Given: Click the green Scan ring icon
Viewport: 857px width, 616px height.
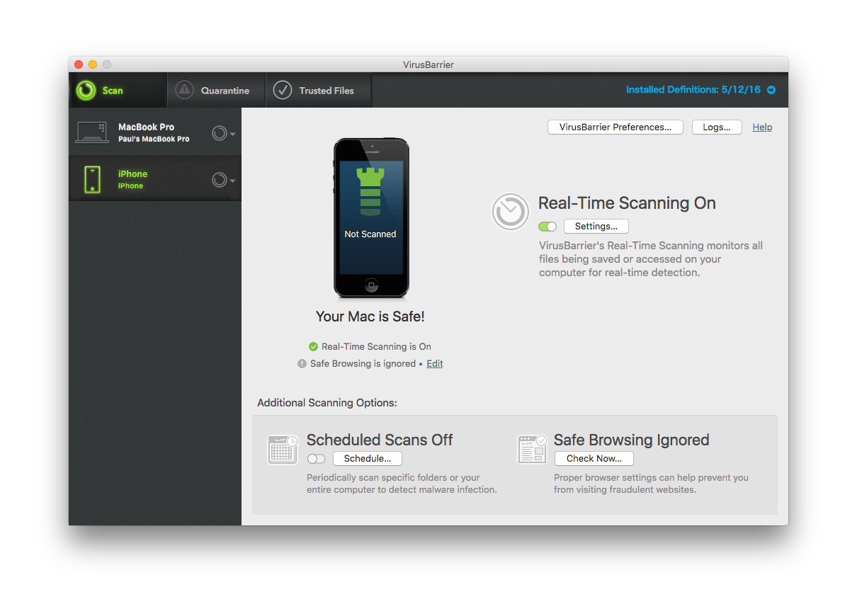Looking at the screenshot, I should 86,90.
